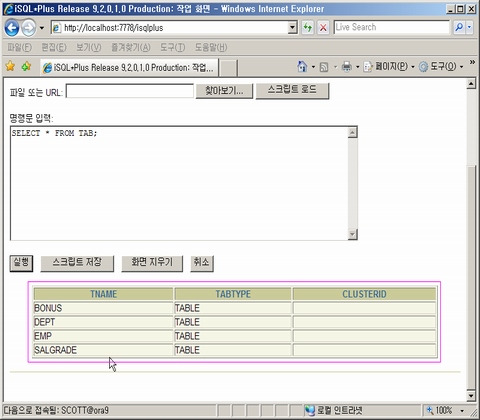Click the 스크립트 로드 button
480x420 pixels.
pyautogui.click(x=292, y=90)
